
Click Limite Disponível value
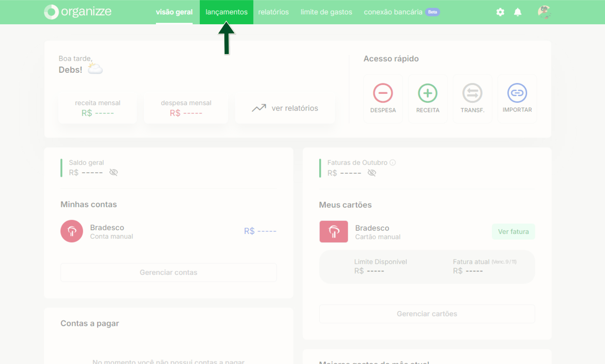point(369,271)
